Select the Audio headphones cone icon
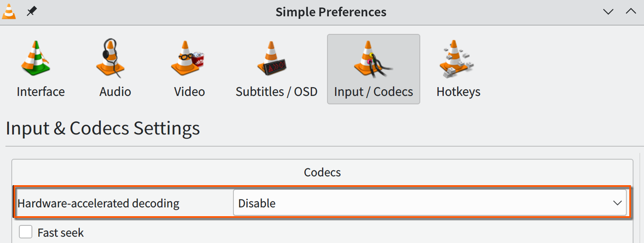Viewport: 644px width, 243px height. pos(110,58)
